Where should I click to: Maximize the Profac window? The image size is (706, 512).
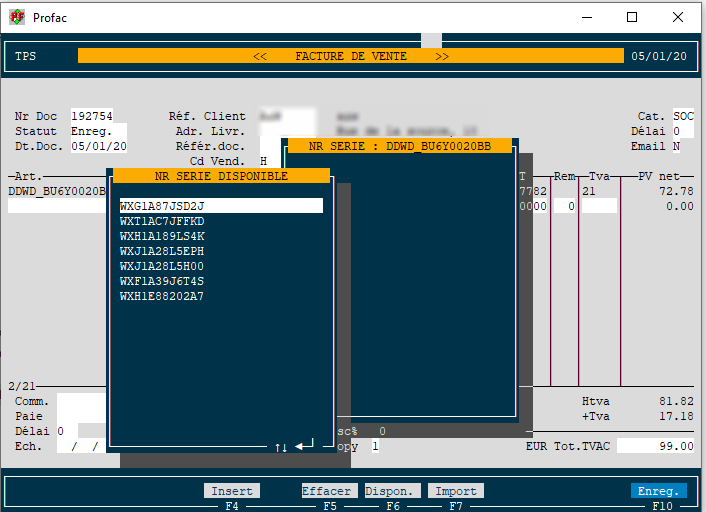[632, 17]
